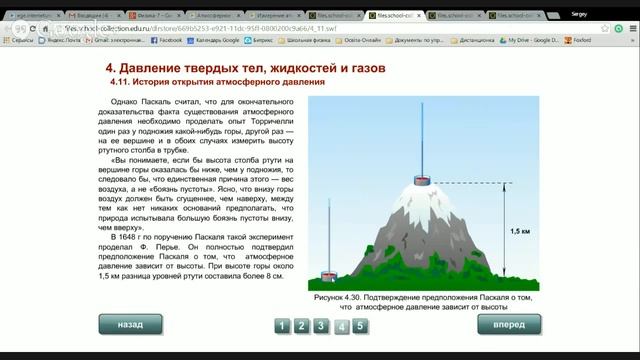This screenshot has height=360, width=640.
Task: Open the Битрикс bookmark
Action: click(258, 40)
